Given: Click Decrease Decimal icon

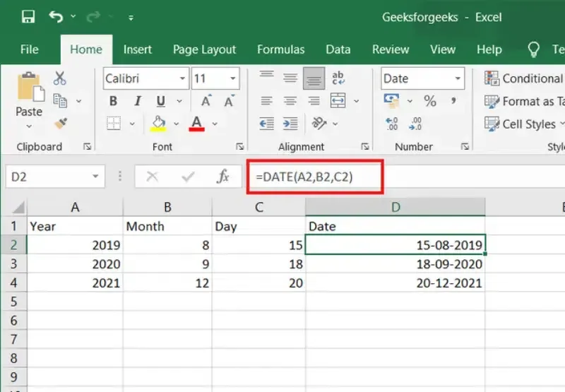Looking at the screenshot, I should pos(415,124).
